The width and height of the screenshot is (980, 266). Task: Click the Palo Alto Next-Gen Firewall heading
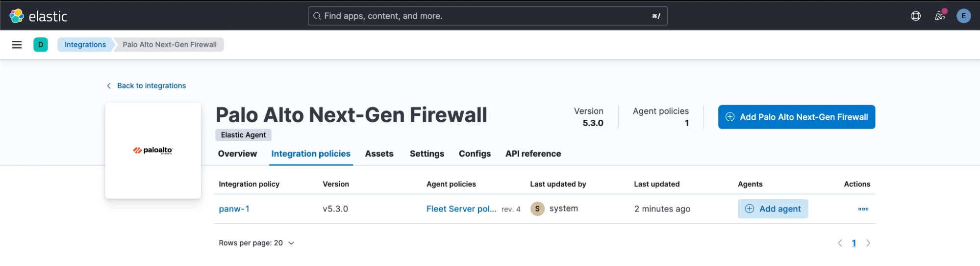[x=352, y=115]
